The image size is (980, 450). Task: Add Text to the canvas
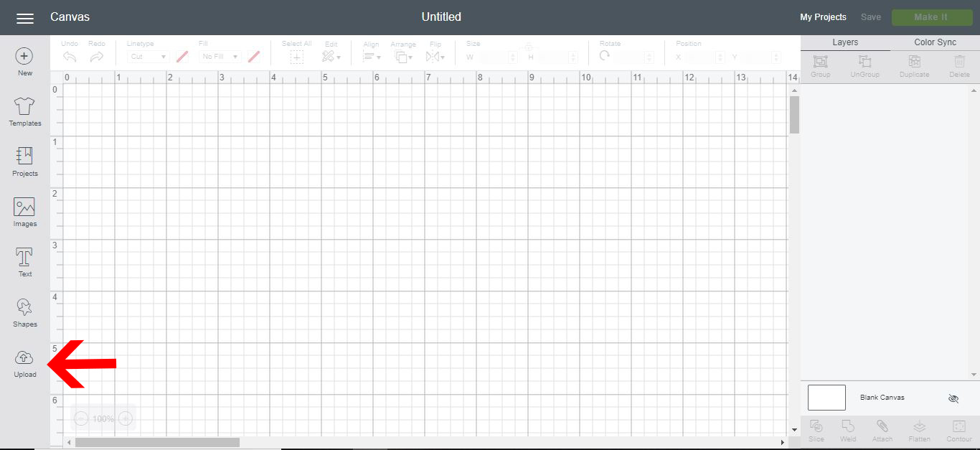pos(24,263)
